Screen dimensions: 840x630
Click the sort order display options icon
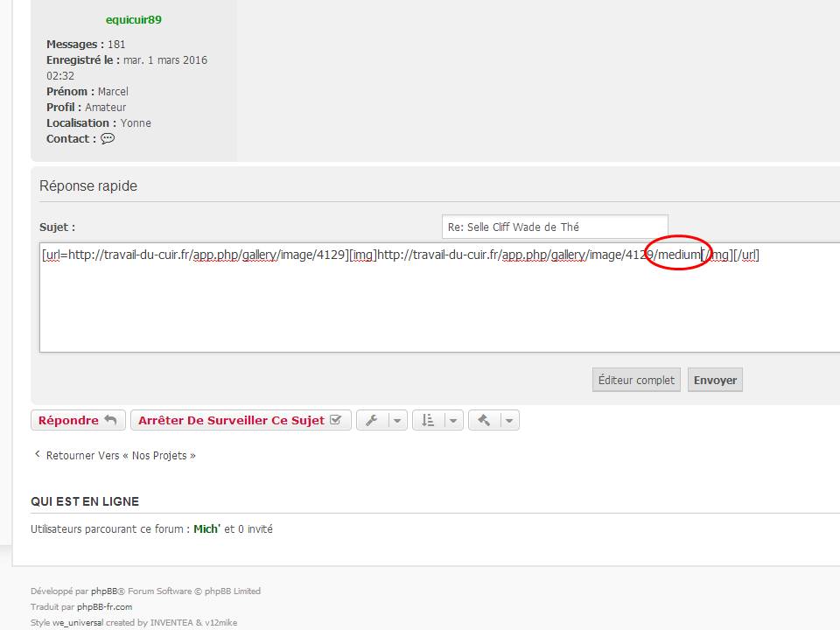click(427, 421)
